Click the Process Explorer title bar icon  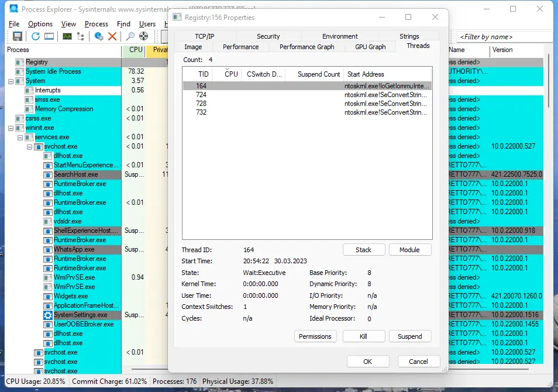tap(14, 9)
